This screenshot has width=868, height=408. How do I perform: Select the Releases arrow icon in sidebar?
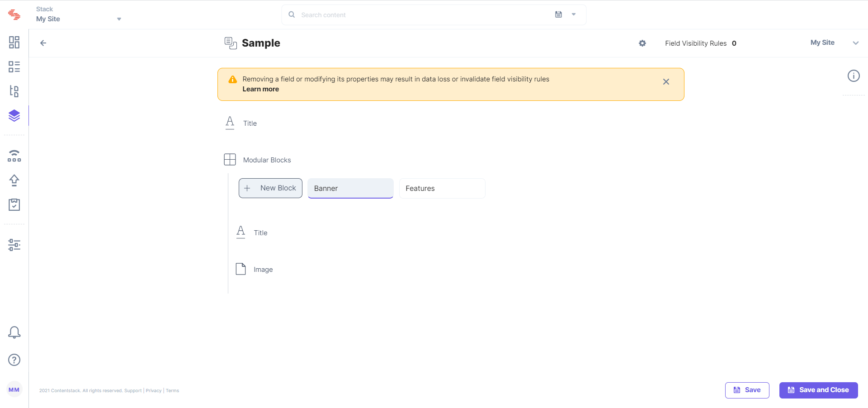[14, 180]
